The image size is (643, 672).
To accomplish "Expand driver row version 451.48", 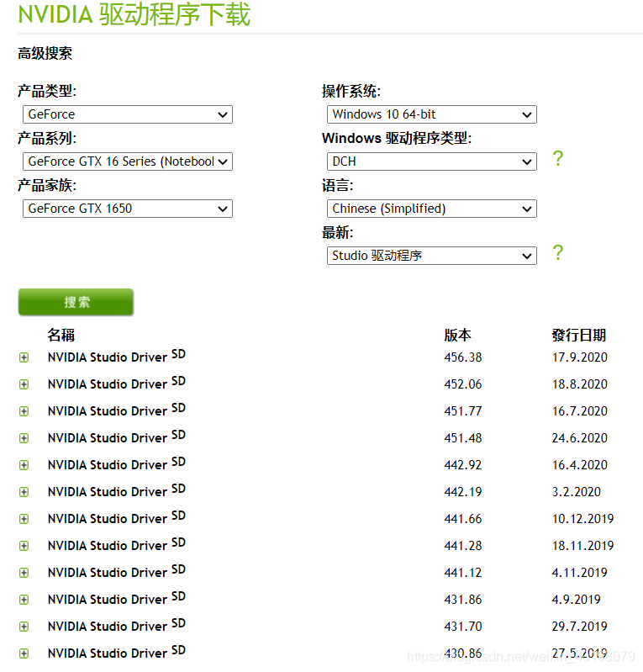I will coord(24,438).
